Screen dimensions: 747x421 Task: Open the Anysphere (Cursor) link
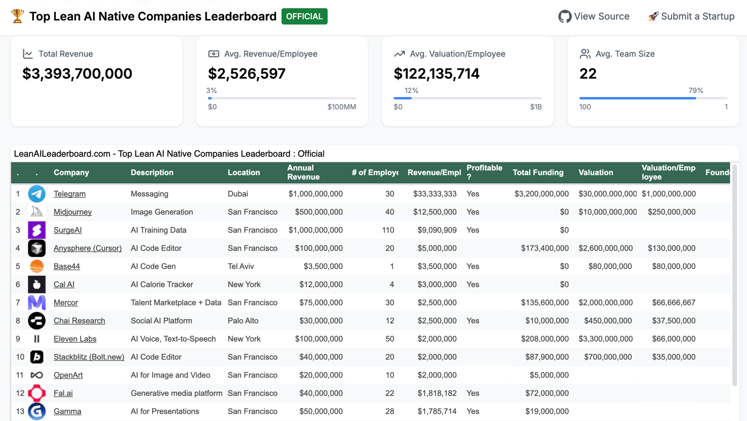click(x=88, y=248)
